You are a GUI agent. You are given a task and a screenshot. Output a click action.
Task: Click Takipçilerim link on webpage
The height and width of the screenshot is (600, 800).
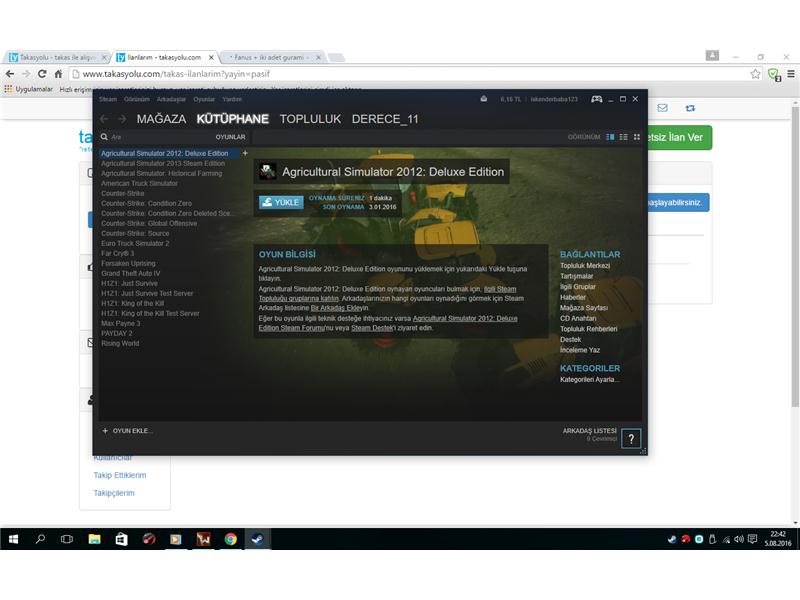(114, 493)
